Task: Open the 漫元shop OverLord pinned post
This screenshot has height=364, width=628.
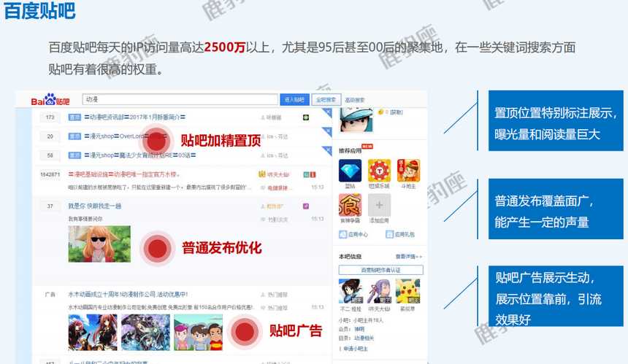Action: (126, 136)
